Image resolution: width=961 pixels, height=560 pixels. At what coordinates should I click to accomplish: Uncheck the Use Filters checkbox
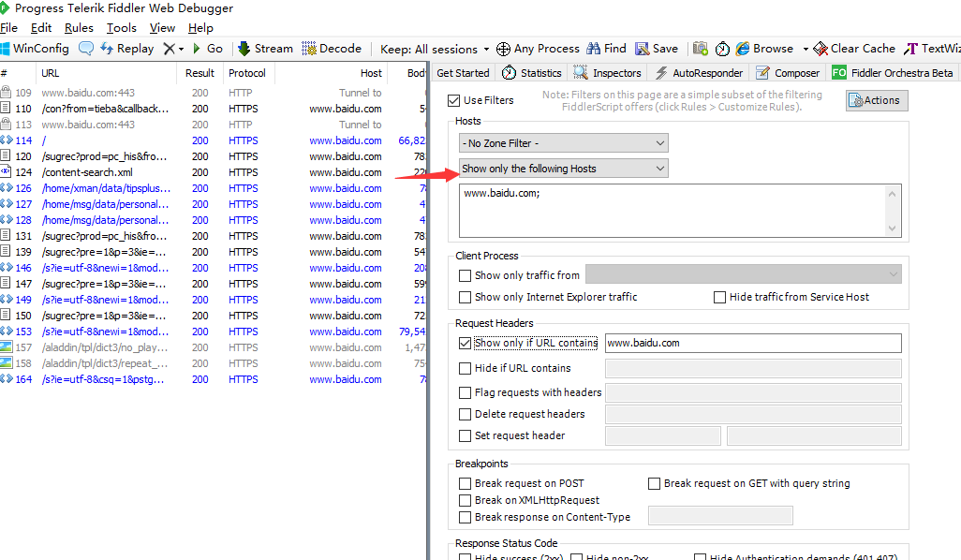pyautogui.click(x=454, y=100)
